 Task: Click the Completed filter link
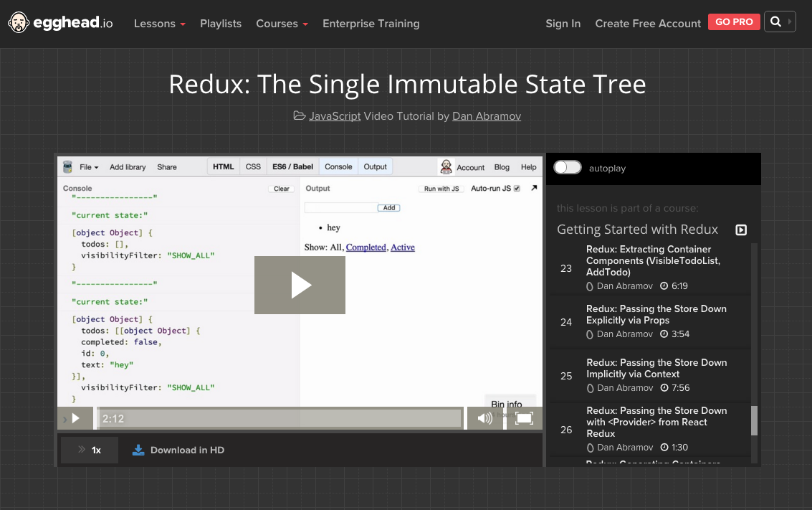tap(366, 247)
